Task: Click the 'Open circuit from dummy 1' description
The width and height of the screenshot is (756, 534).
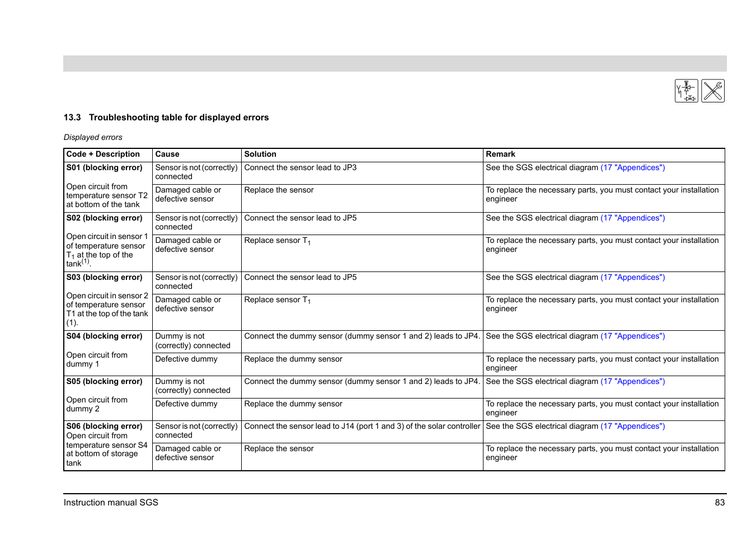Action: coord(97,359)
